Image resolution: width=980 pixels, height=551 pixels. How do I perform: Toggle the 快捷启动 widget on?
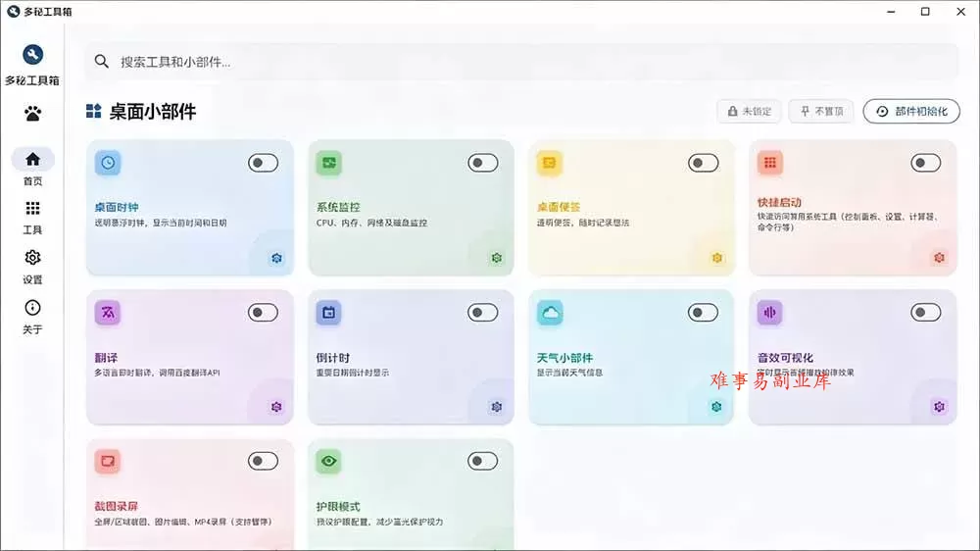click(926, 163)
